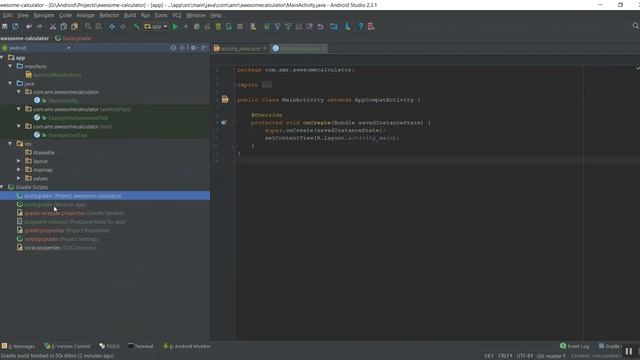Collapse the app module tree node

(2, 58)
